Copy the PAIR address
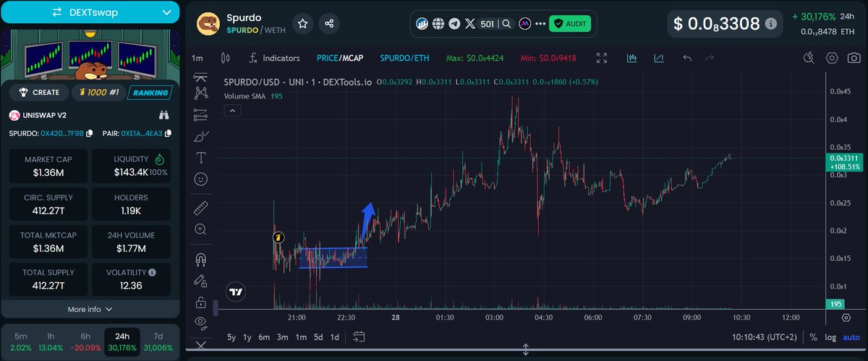Screen dimensions: 868x361 pyautogui.click(x=168, y=133)
